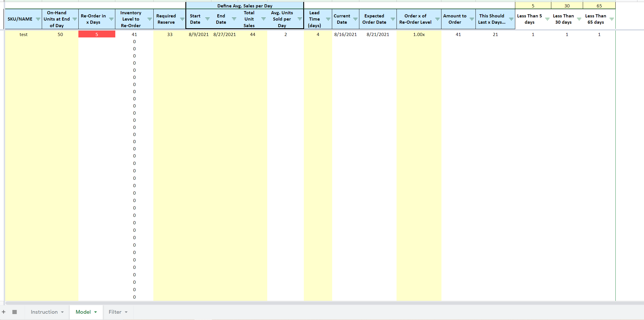This screenshot has width=644, height=320.
Task: Open the Total Unit Sales column filter
Action: [263, 19]
